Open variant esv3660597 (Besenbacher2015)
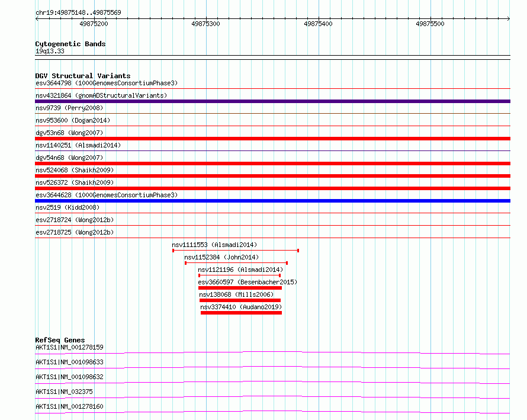Image resolution: width=527 pixels, height=420 pixels. point(248,282)
